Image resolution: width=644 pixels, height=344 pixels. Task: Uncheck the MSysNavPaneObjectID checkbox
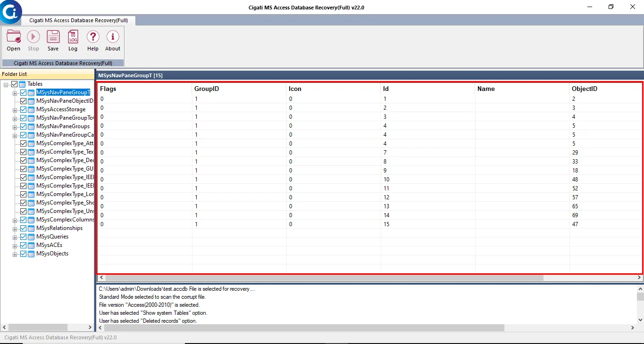tap(24, 101)
